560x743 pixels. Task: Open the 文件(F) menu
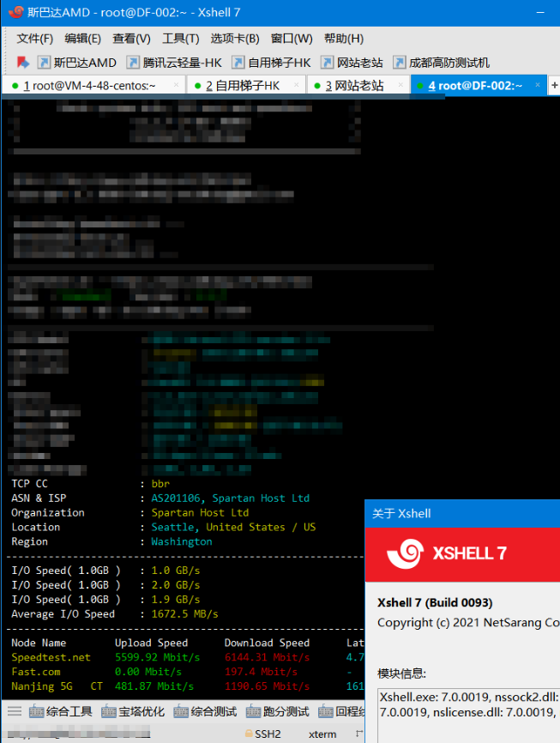[34, 39]
